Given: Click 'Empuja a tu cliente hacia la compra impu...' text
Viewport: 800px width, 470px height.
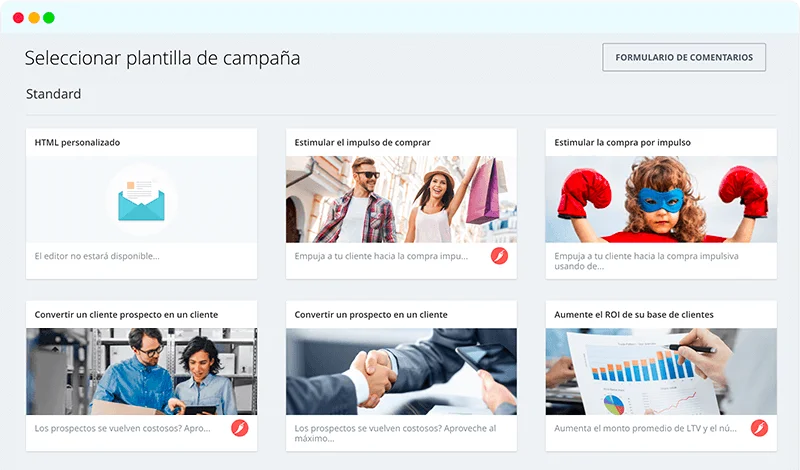Looking at the screenshot, I should click(x=381, y=256).
